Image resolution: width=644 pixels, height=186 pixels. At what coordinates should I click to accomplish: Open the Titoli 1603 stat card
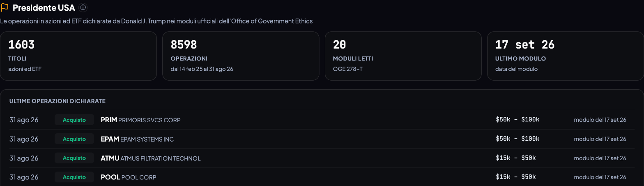click(x=78, y=56)
